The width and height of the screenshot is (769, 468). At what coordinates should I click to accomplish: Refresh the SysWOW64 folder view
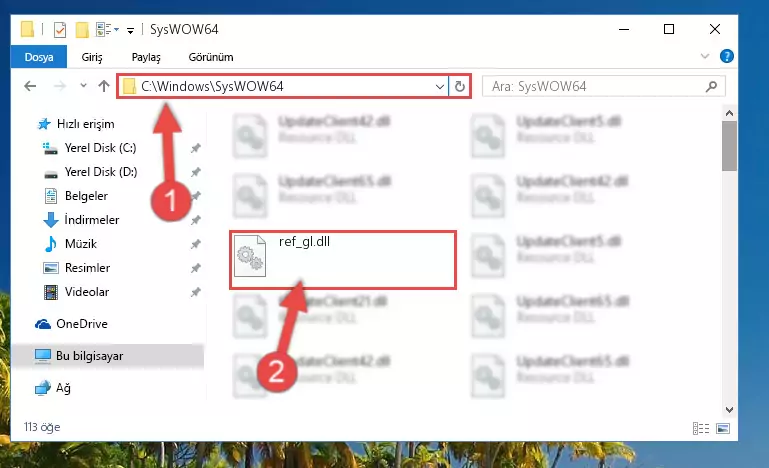coord(460,87)
